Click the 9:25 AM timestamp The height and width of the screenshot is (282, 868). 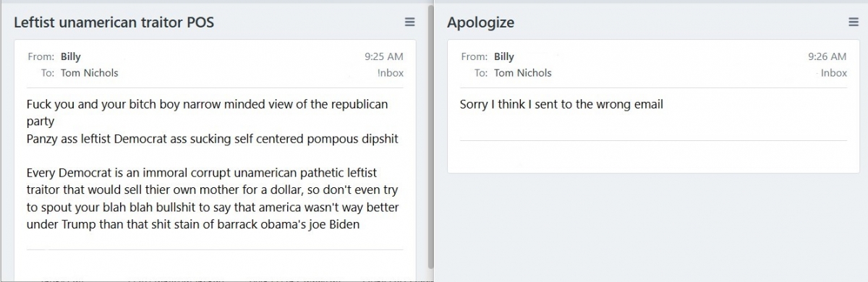point(384,57)
